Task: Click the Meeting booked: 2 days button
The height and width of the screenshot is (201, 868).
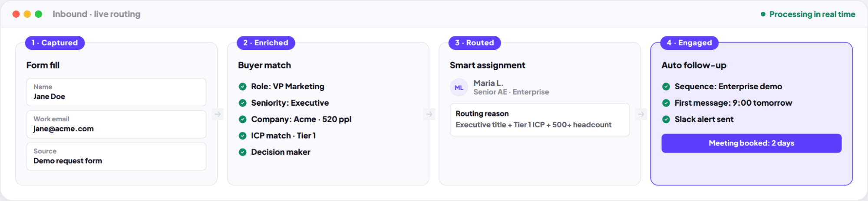Action: pos(751,143)
